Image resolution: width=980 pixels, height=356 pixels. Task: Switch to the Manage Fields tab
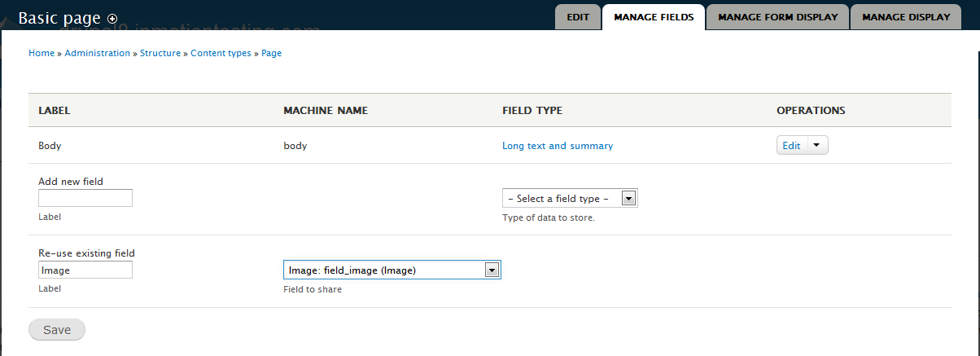click(654, 17)
